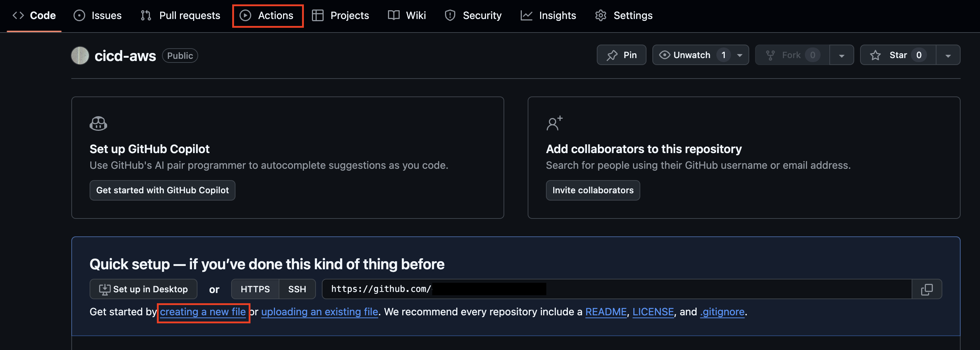Screen dimensions: 980x350
Task: Pin the cicd-aws repository
Action: point(621,55)
